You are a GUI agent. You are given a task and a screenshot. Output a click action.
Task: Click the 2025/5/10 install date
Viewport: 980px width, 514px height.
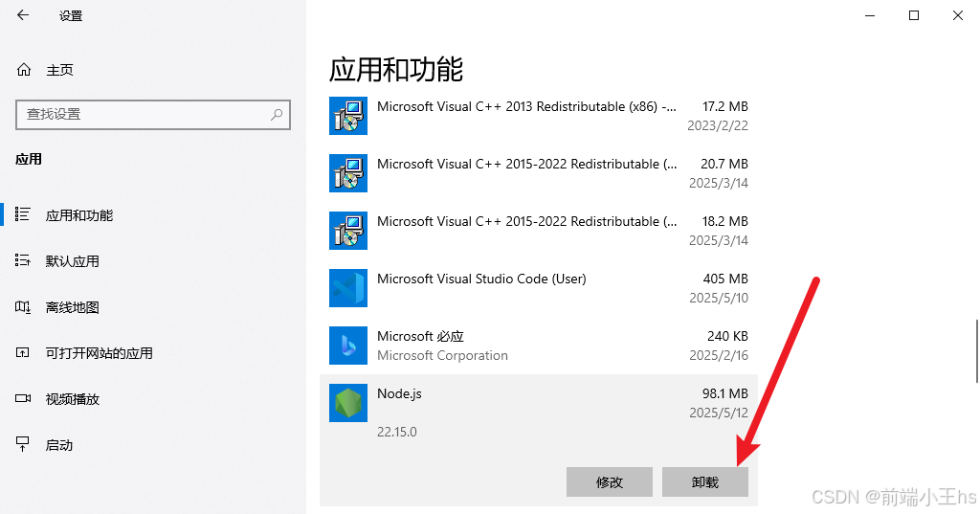[x=719, y=299]
